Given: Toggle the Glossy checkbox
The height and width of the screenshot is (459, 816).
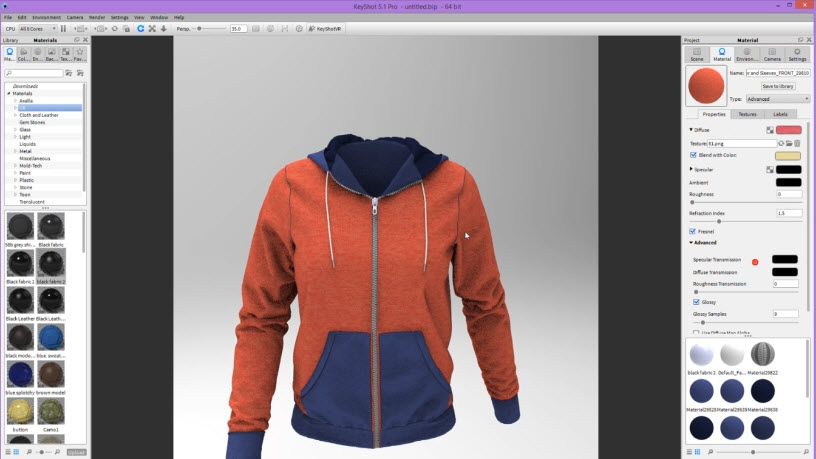Looking at the screenshot, I should pyautogui.click(x=696, y=302).
